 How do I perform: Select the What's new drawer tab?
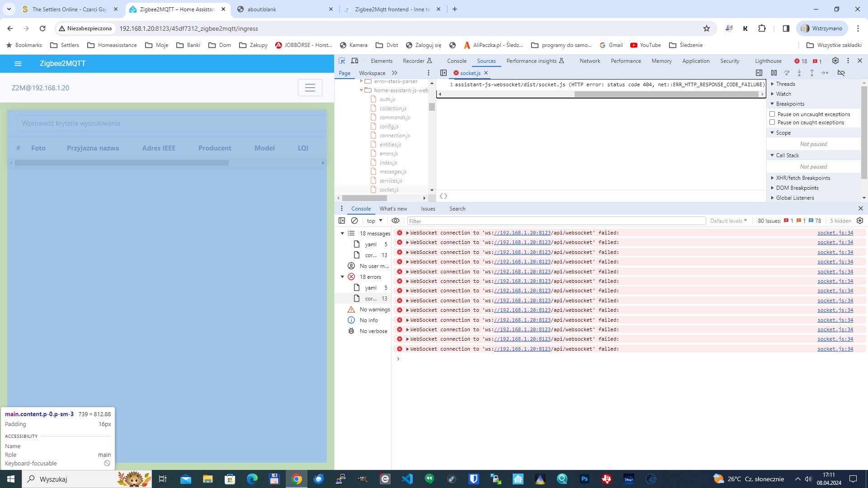[x=393, y=209]
